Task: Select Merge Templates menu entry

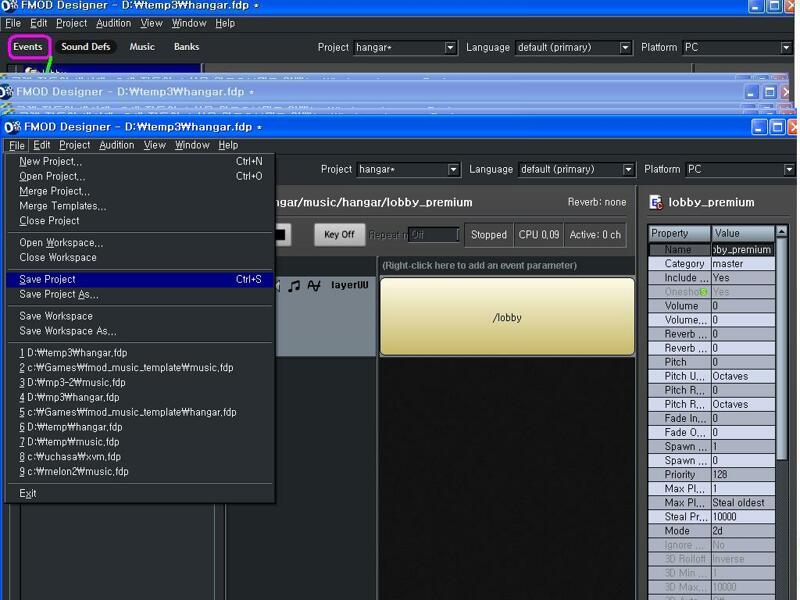Action: click(x=140, y=206)
